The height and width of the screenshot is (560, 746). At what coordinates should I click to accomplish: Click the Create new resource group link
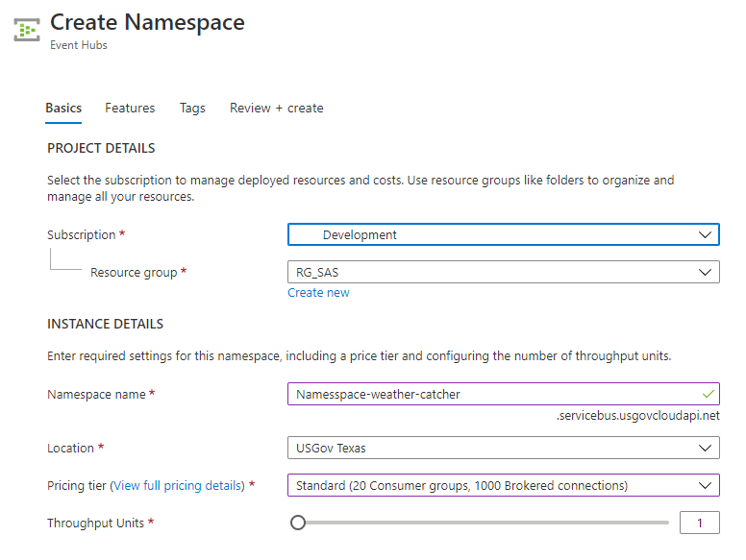coord(318,293)
